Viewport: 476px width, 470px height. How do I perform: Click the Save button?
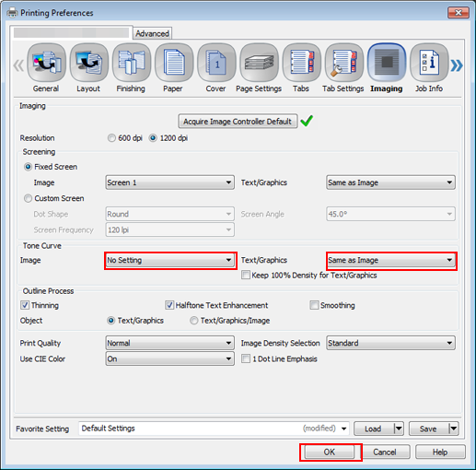click(429, 429)
